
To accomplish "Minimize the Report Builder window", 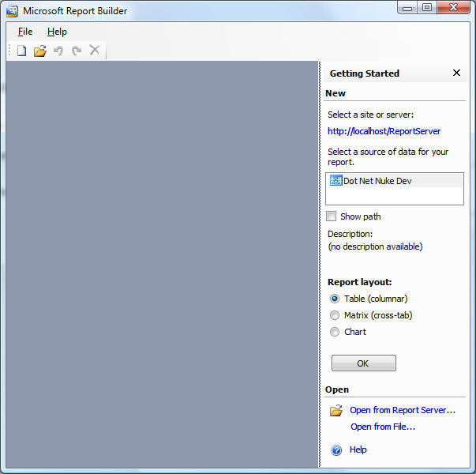I will tap(407, 8).
